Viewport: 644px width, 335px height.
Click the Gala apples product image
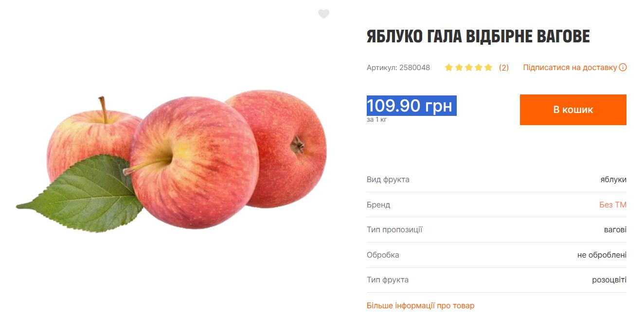[x=172, y=161]
